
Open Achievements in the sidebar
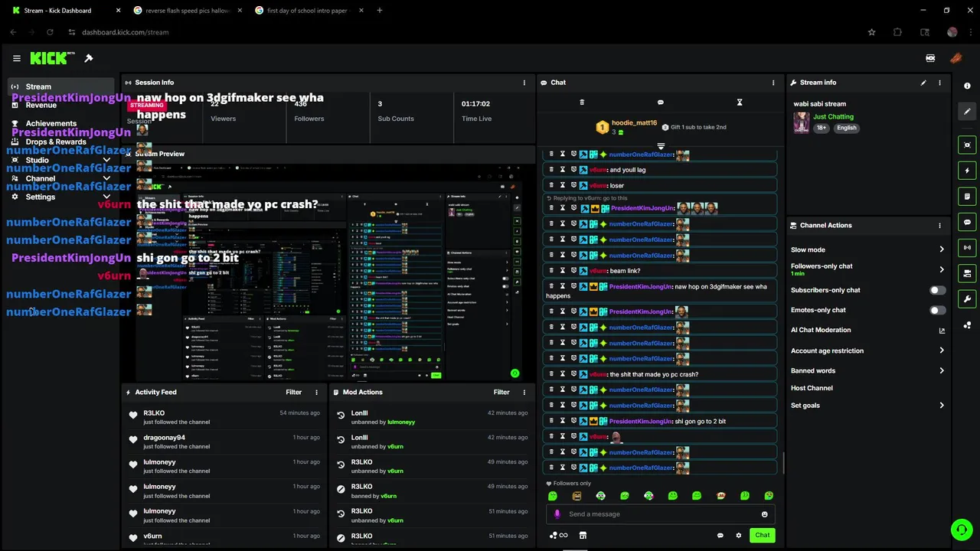[51, 123]
